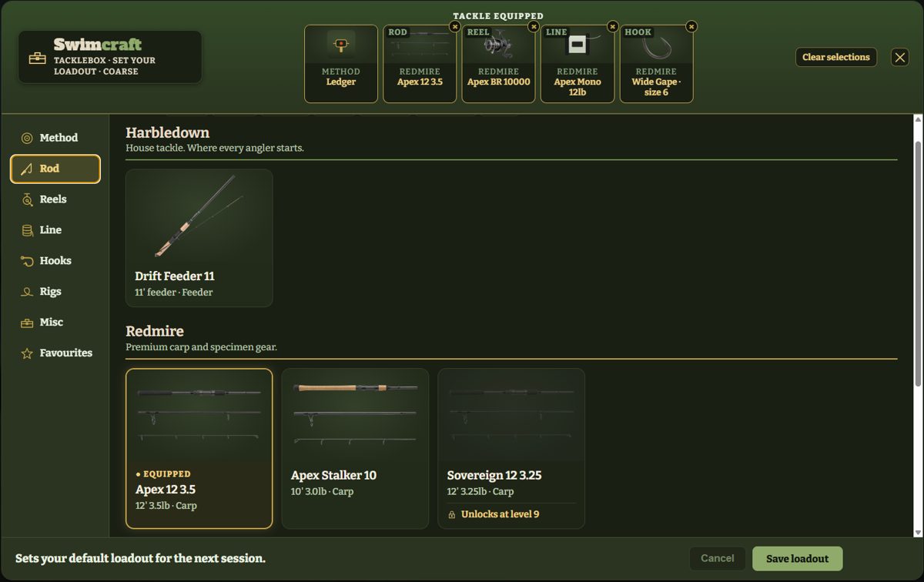Image resolution: width=924 pixels, height=582 pixels.
Task: Select the Drift Feeder 11 rod card
Action: pos(199,238)
